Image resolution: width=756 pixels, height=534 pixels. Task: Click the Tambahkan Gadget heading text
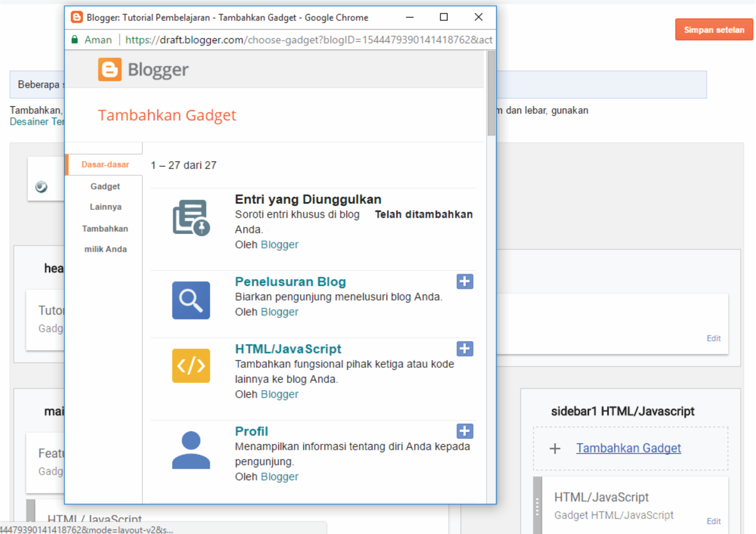pos(167,115)
